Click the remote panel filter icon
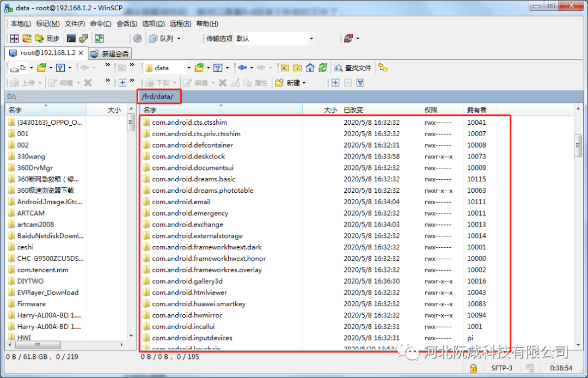Screen dimensions: 588x378 click(218, 68)
